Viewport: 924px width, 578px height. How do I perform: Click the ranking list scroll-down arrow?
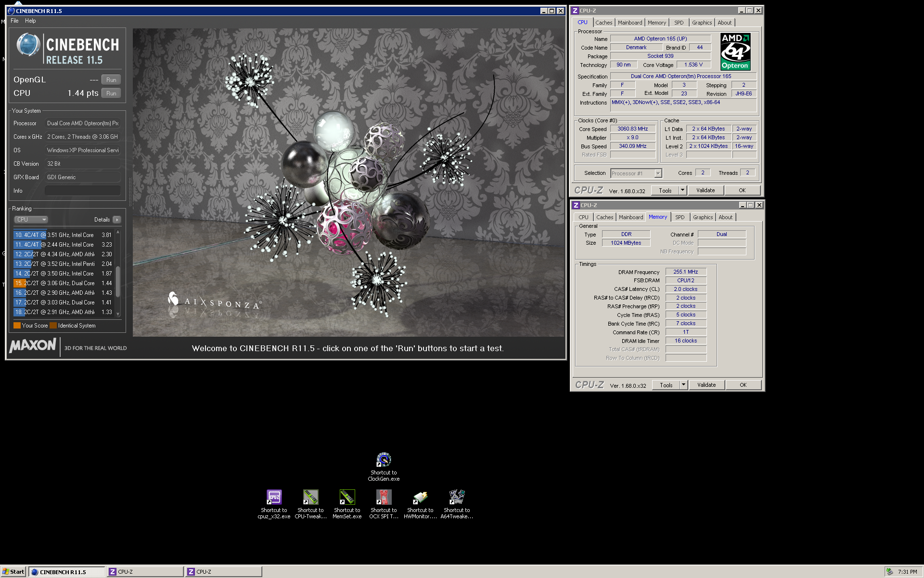click(x=118, y=314)
